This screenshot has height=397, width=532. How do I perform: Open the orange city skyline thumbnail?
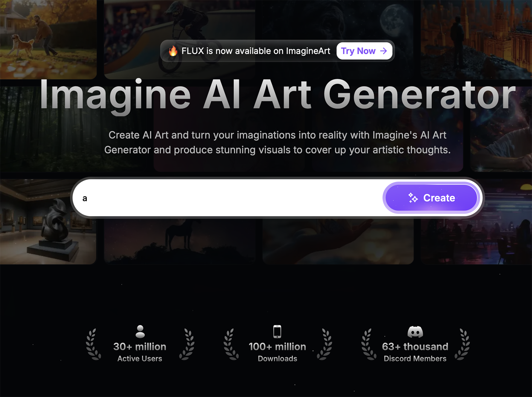tap(476, 39)
